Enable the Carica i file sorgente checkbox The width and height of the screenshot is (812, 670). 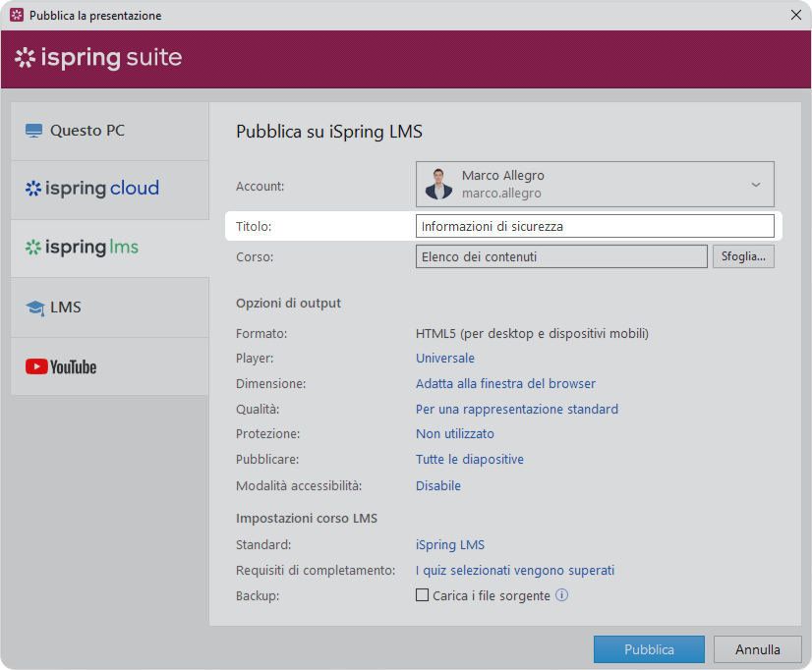423,595
